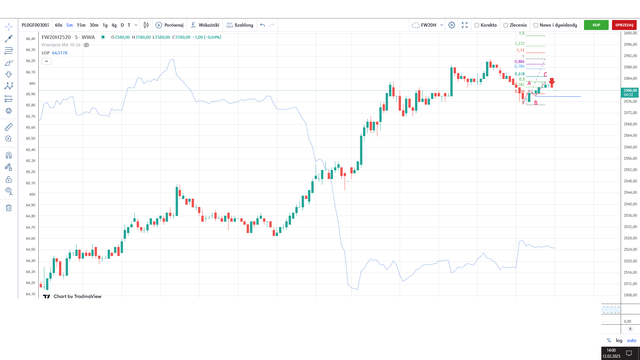Select the geometric shapes tool
The image size is (640, 360).
[9, 75]
